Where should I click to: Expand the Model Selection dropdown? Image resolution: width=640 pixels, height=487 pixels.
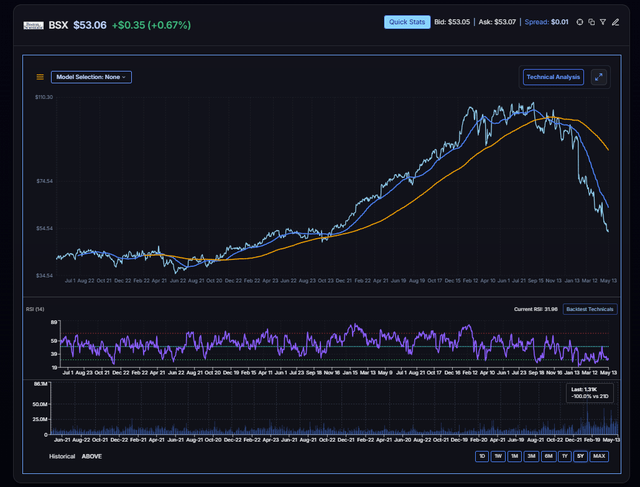91,77
